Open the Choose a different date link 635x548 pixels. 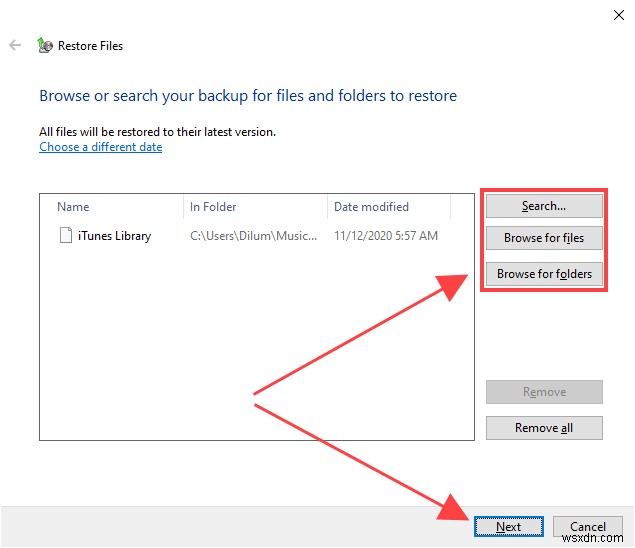(100, 147)
